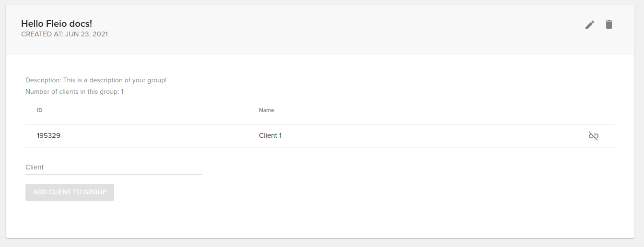Click the client count value 1
This screenshot has width=644, height=247.
point(122,91)
